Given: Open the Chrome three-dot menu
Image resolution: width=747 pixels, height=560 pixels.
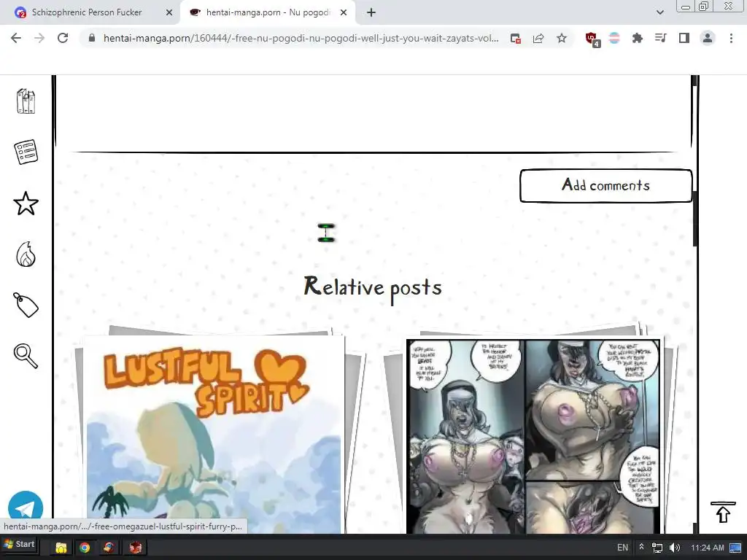Looking at the screenshot, I should 731,38.
